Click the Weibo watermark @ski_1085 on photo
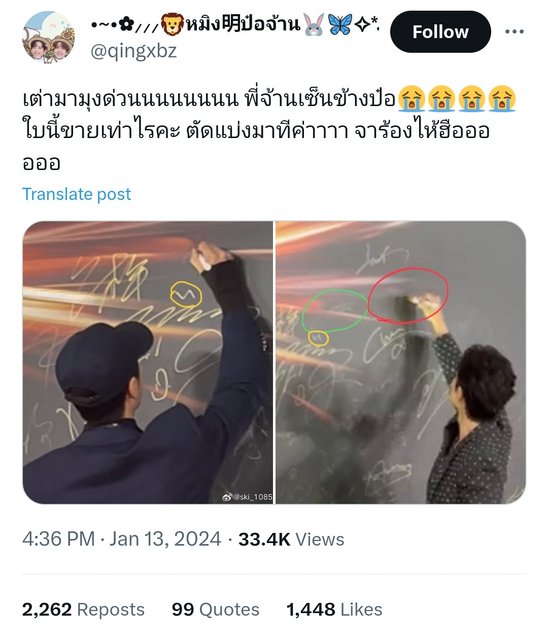 [x=247, y=497]
